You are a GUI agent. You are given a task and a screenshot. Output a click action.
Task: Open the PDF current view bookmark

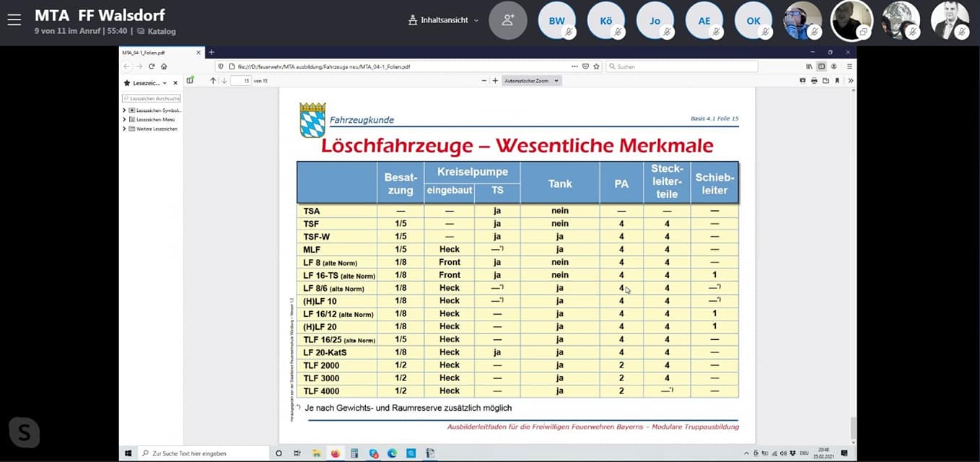point(837,81)
